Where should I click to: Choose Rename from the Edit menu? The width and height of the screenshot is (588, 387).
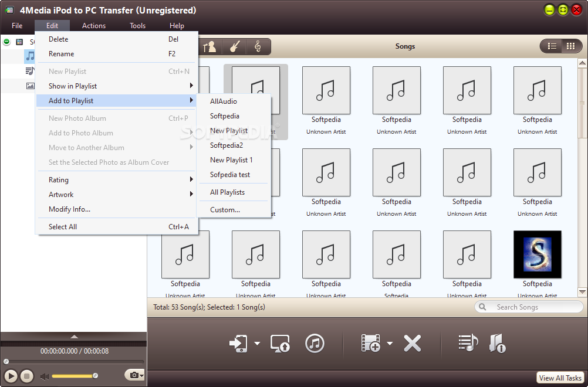click(x=116, y=53)
